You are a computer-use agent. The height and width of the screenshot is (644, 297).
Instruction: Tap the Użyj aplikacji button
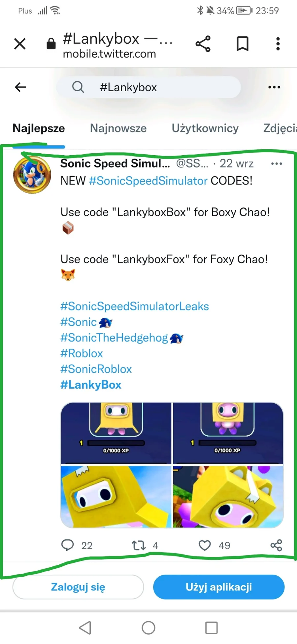point(219,587)
